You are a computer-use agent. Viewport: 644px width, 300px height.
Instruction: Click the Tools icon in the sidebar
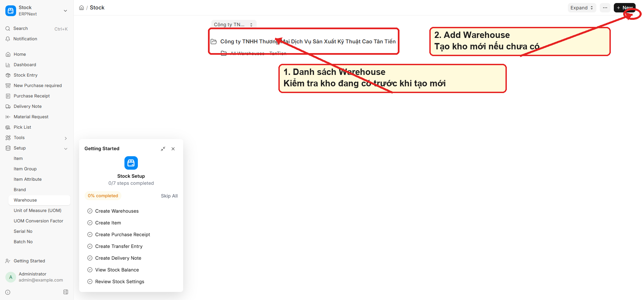8,138
